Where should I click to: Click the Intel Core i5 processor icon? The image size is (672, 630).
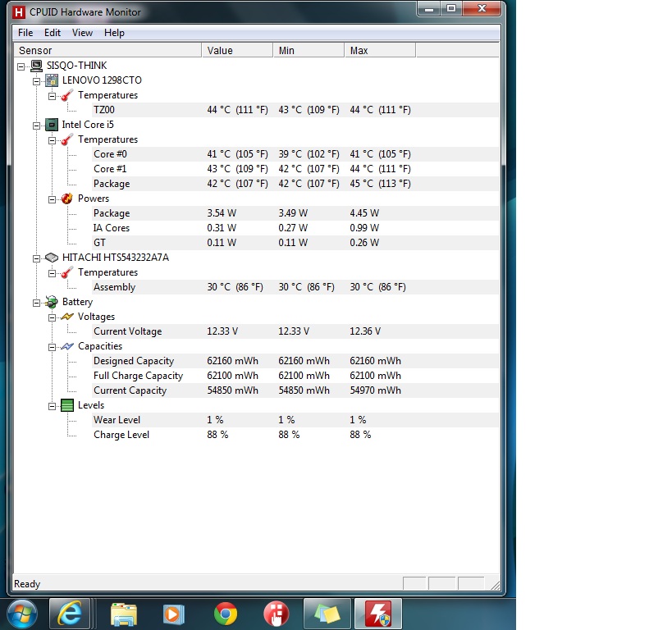52,125
